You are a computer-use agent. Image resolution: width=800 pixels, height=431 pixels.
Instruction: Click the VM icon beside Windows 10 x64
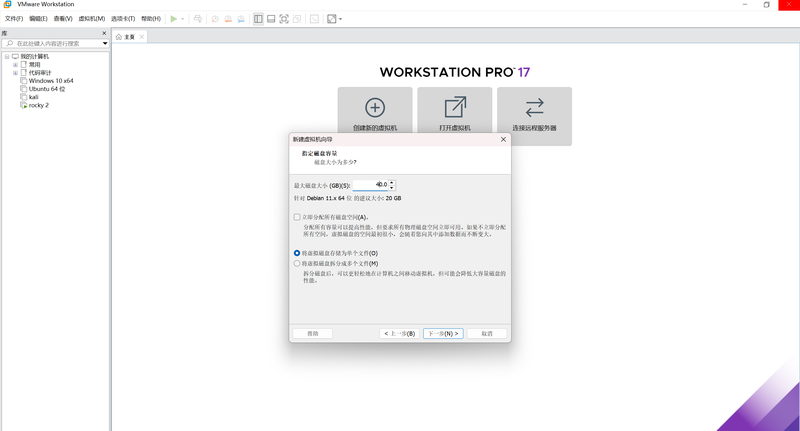[x=23, y=81]
